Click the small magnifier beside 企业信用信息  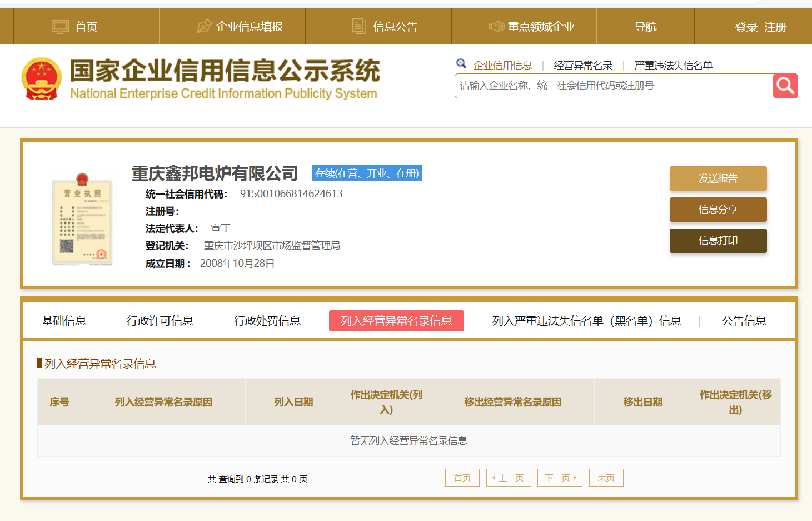[x=461, y=64]
